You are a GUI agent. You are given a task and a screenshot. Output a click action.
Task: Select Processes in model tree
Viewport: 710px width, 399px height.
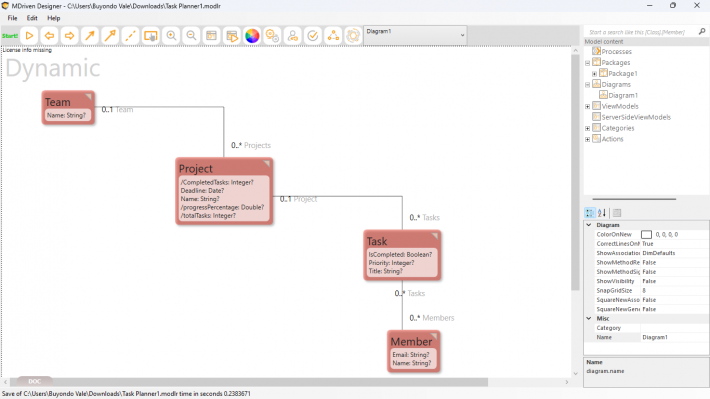pyautogui.click(x=616, y=52)
